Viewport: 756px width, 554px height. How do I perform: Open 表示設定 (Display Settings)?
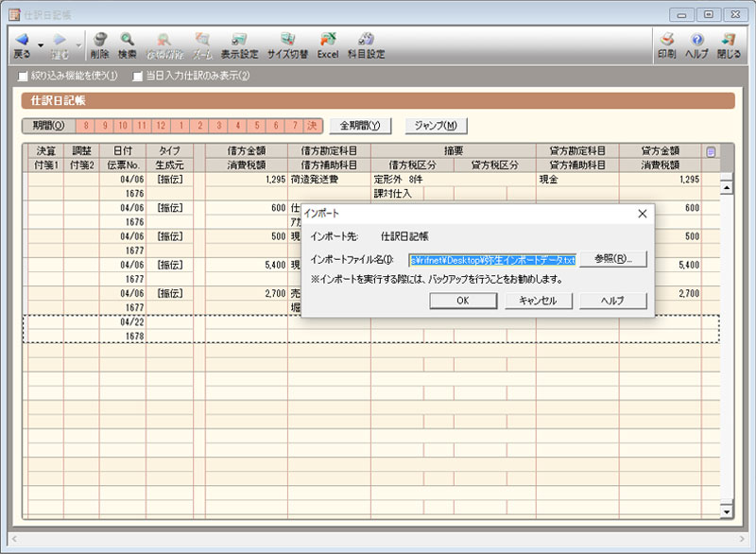238,40
